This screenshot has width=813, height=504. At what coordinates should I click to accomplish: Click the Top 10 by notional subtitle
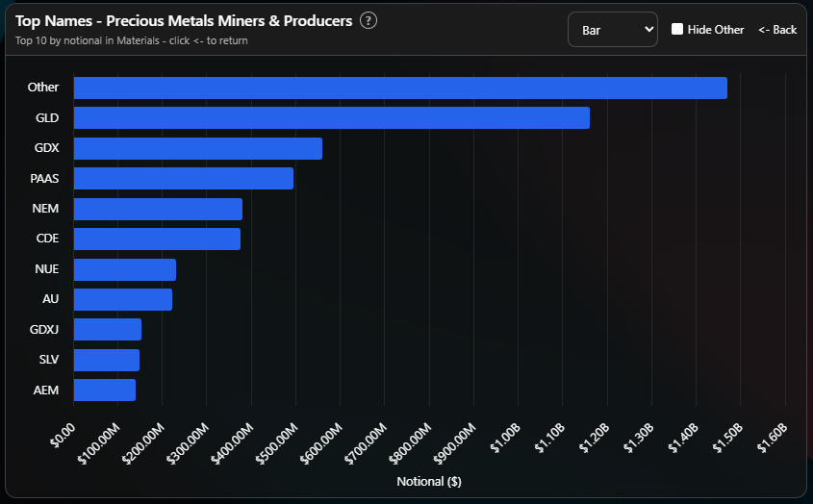131,40
